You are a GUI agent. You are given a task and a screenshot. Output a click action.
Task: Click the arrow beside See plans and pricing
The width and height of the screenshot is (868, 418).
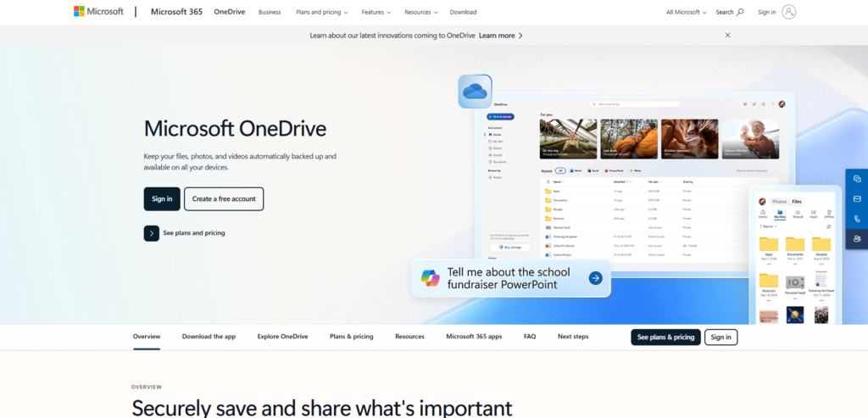click(x=151, y=233)
